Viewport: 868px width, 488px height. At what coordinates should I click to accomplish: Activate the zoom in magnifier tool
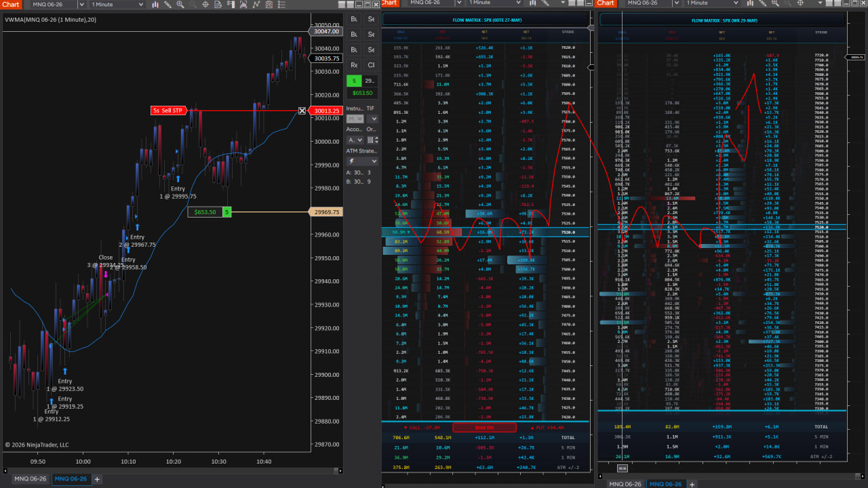pyautogui.click(x=180, y=4)
